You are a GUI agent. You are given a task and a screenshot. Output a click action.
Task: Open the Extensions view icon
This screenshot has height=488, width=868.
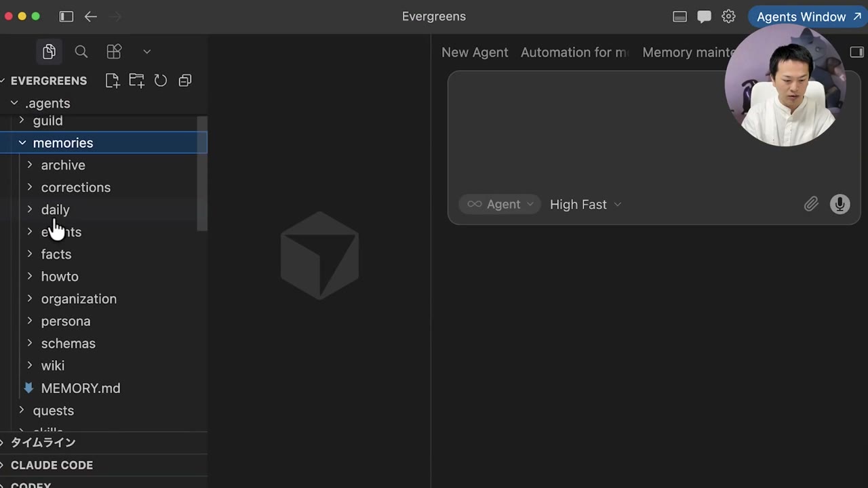[x=114, y=52]
